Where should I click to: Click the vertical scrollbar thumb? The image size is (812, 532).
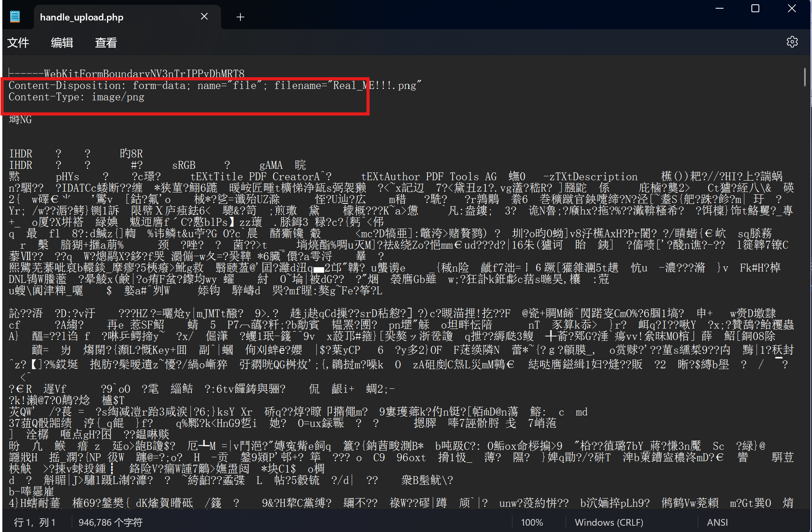tap(805, 77)
